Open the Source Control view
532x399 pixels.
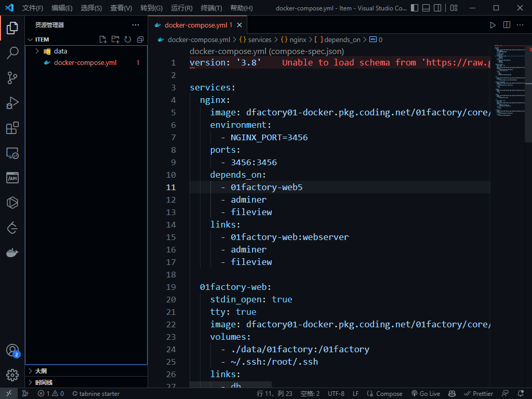12,78
